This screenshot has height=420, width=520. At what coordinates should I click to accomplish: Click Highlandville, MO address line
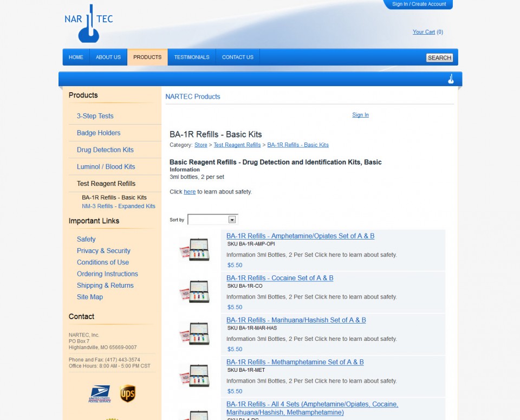click(x=102, y=347)
